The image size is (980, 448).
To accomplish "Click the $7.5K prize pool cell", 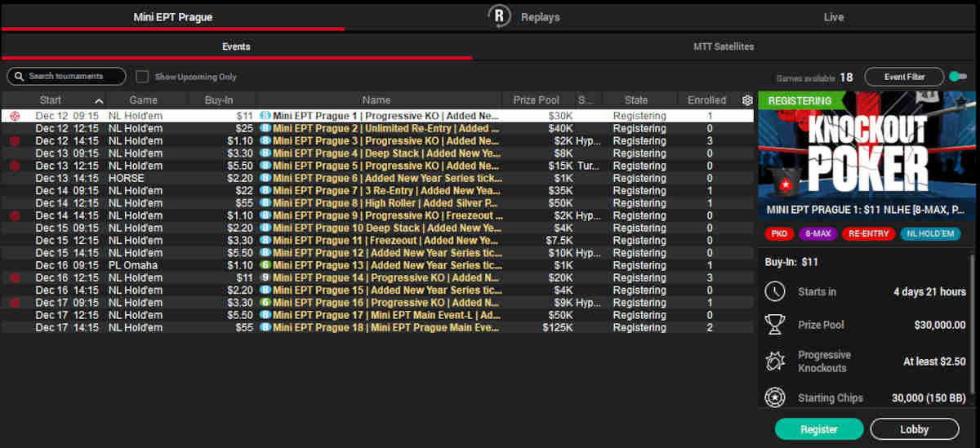I will 559,241.
